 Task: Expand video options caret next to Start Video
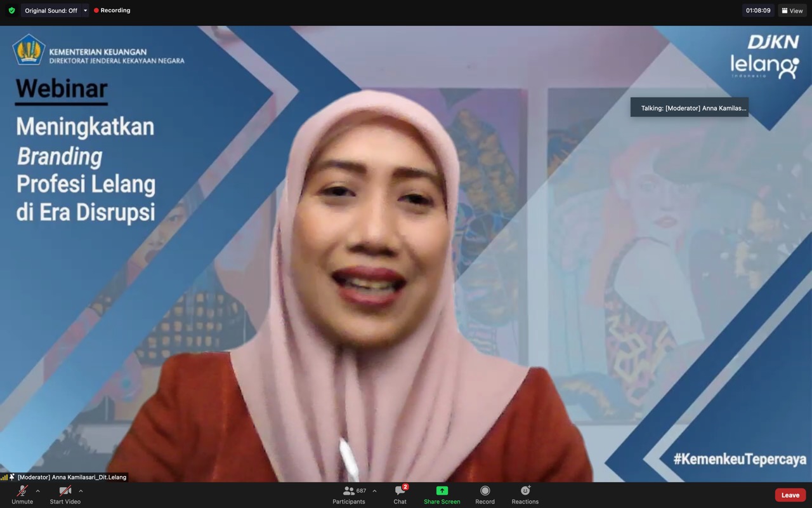point(81,491)
